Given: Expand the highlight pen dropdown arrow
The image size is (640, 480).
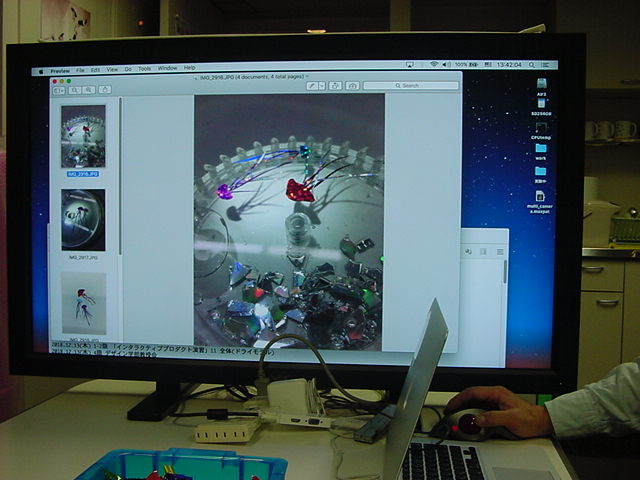Looking at the screenshot, I should pos(322,86).
